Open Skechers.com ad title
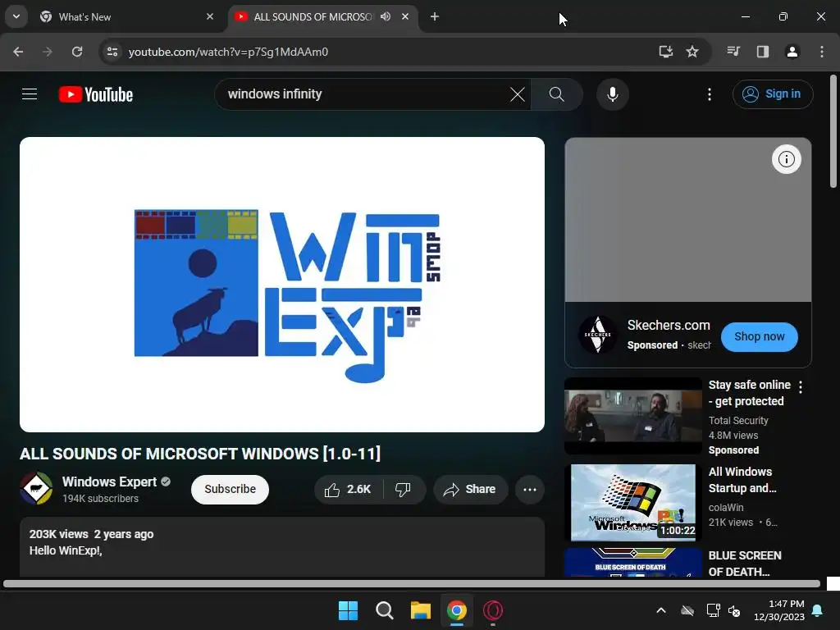This screenshot has height=630, width=840. [669, 325]
